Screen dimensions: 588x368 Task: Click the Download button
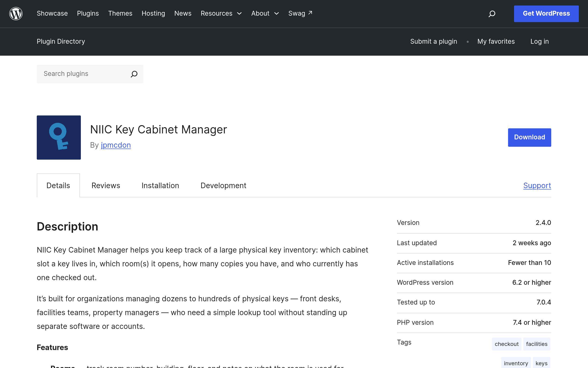[x=529, y=138]
